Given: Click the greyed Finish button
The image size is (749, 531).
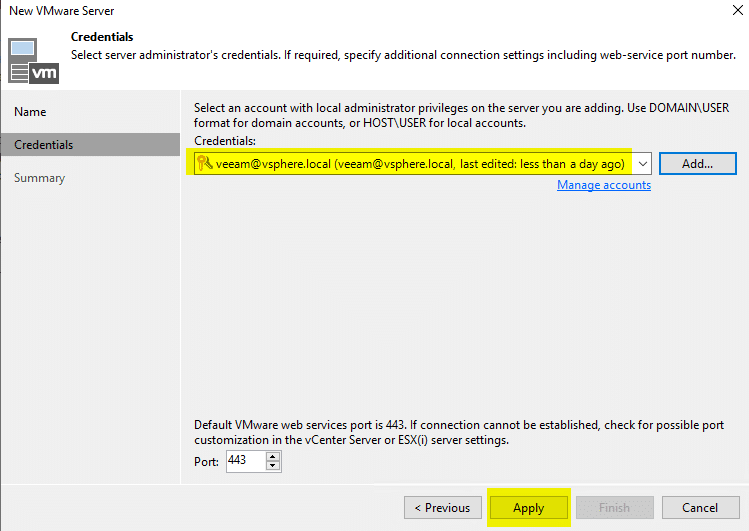Looking at the screenshot, I should pyautogui.click(x=615, y=508).
